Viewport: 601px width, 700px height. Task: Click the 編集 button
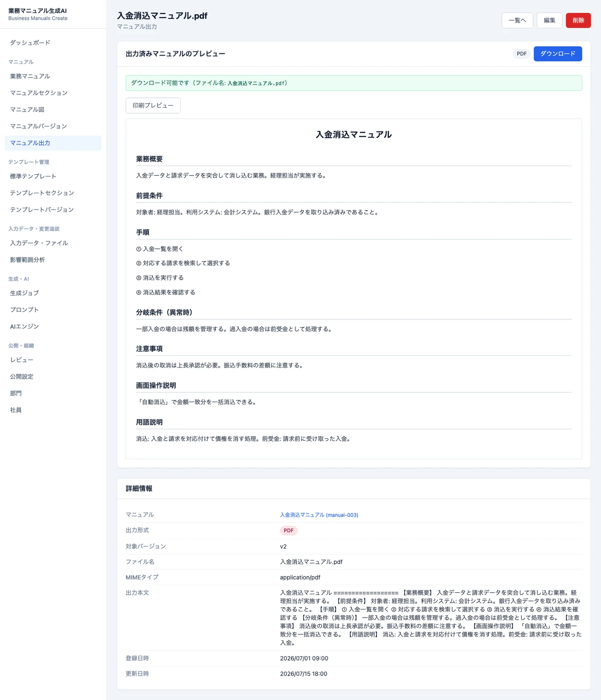tap(549, 20)
